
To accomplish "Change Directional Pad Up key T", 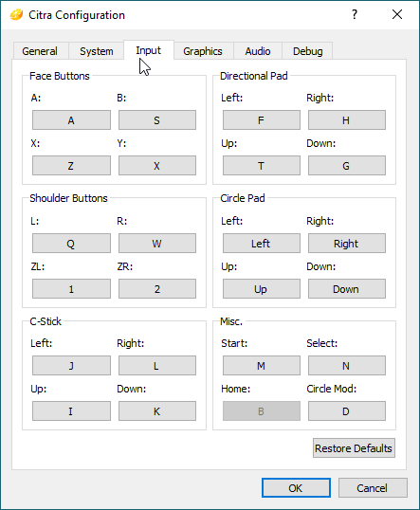I will click(x=262, y=166).
